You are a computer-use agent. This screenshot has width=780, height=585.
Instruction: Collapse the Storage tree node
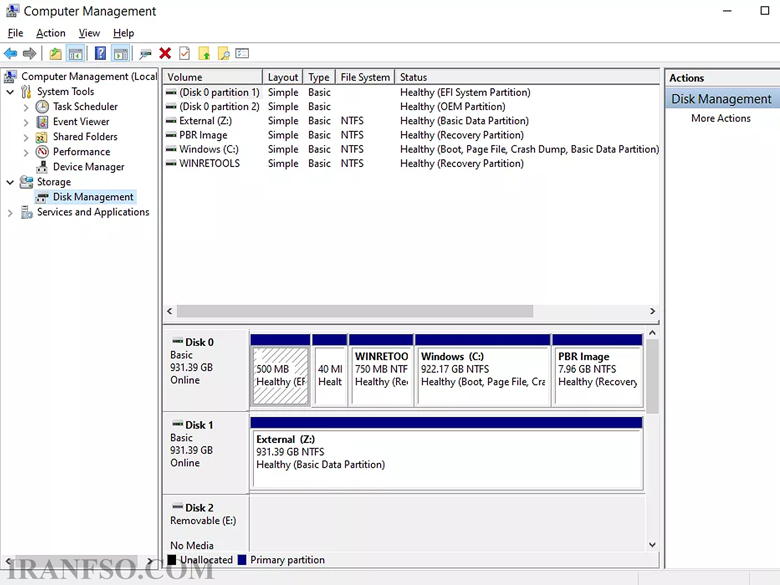[x=10, y=183]
